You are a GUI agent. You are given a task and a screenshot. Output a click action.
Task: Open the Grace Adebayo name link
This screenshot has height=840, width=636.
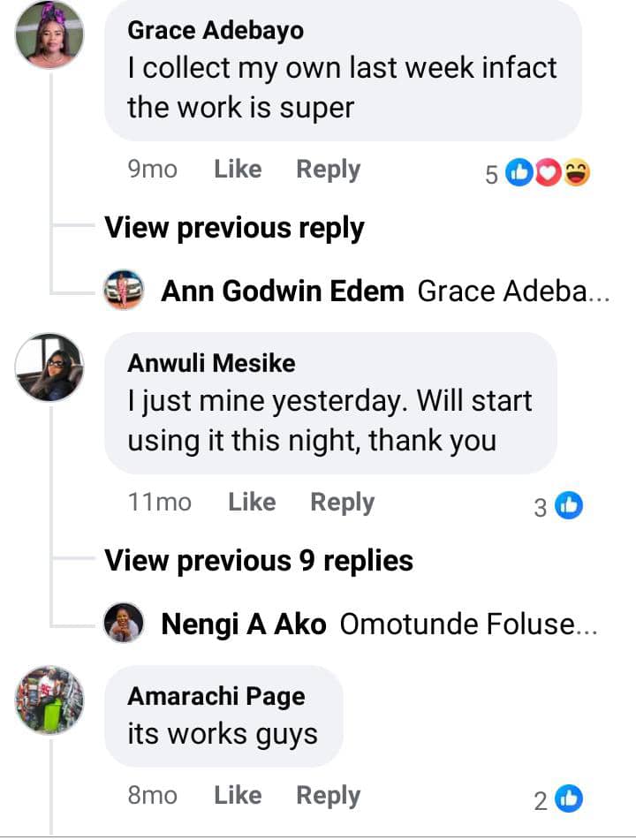[216, 30]
